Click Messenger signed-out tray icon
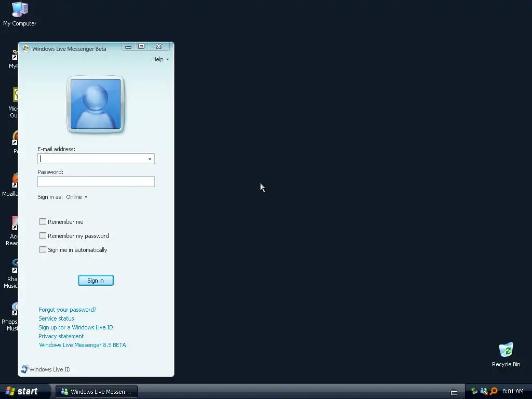 coord(484,391)
